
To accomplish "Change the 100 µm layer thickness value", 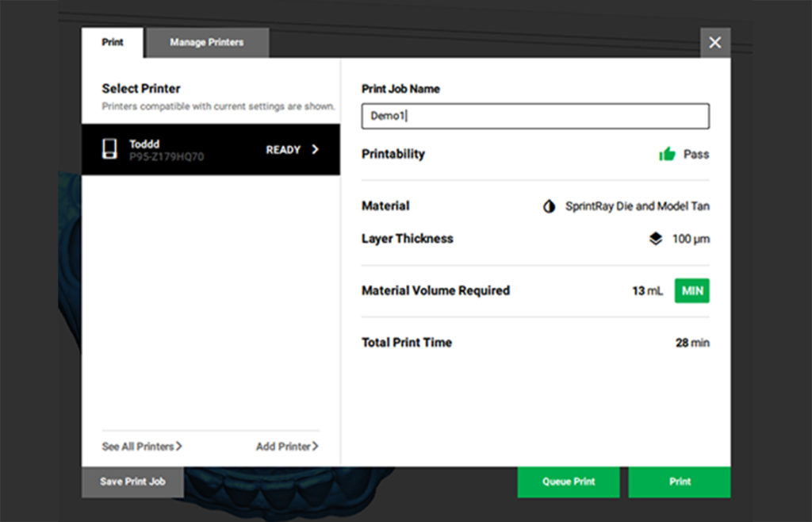I will [690, 239].
